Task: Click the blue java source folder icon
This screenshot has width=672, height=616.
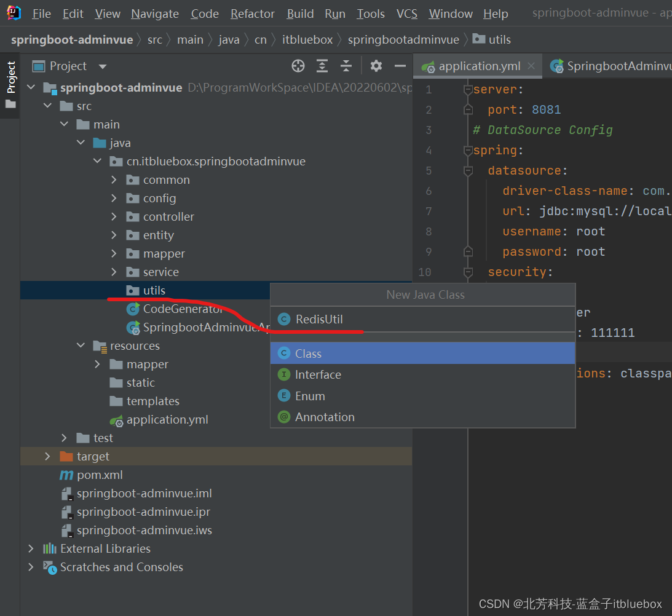Action: click(x=100, y=143)
